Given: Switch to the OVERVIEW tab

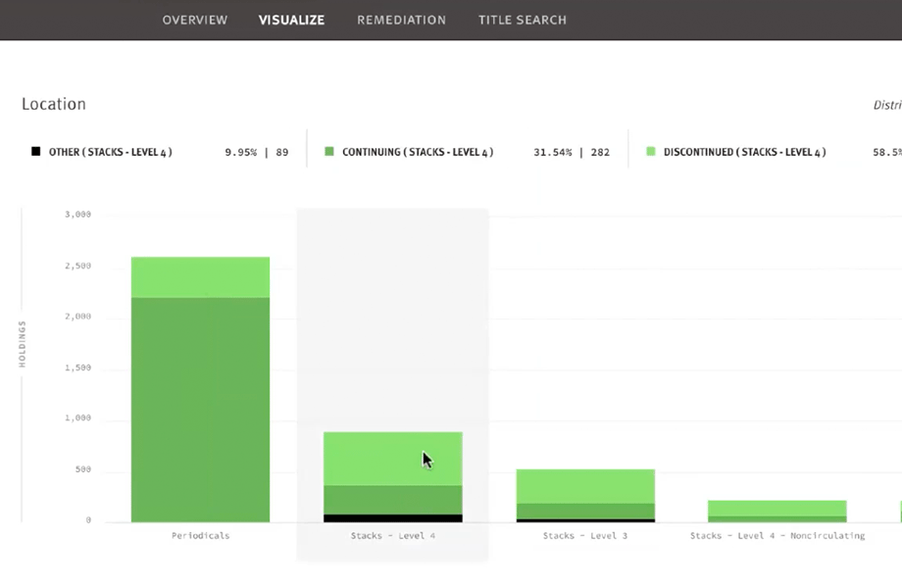Looking at the screenshot, I should coord(194,20).
